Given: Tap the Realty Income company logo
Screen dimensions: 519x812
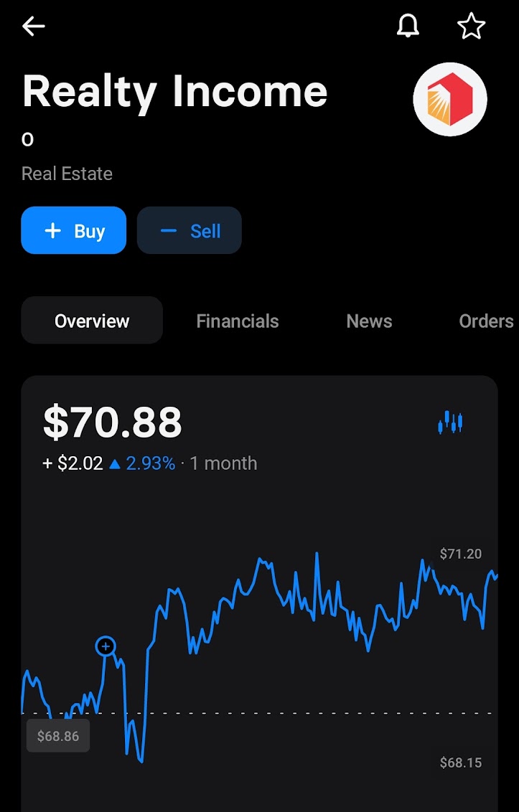Looking at the screenshot, I should click(x=449, y=99).
